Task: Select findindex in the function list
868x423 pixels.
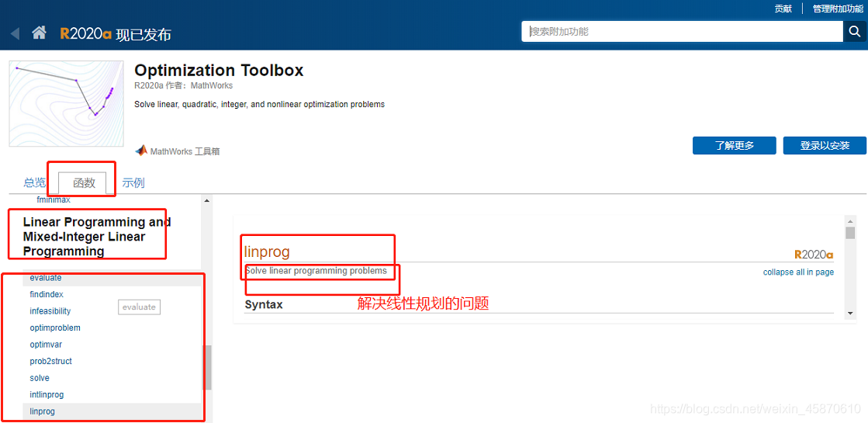Action: pyautogui.click(x=47, y=295)
